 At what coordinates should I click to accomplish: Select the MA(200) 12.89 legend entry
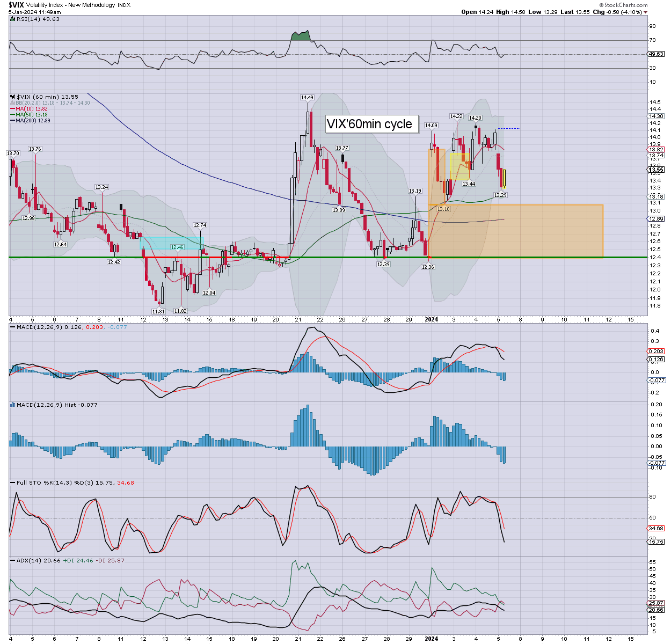[32, 121]
